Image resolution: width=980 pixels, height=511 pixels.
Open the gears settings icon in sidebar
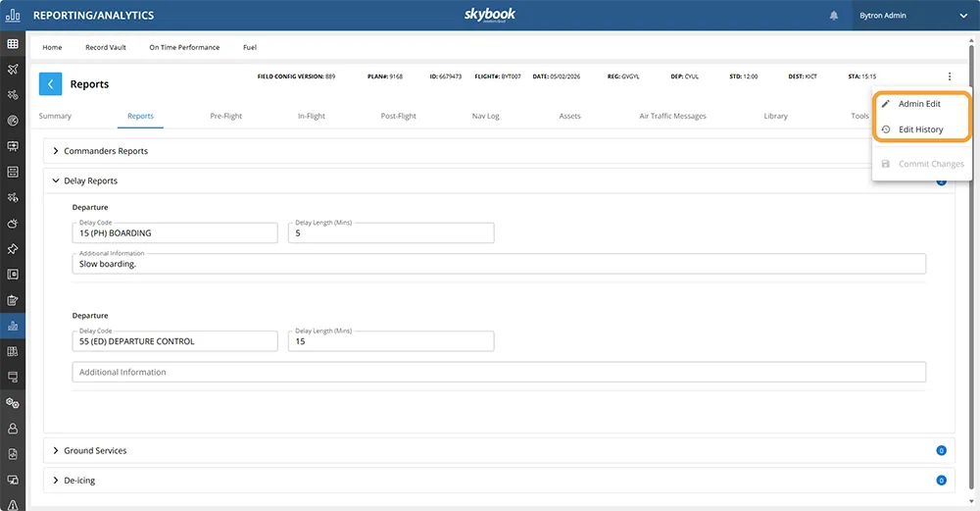pyautogui.click(x=13, y=403)
